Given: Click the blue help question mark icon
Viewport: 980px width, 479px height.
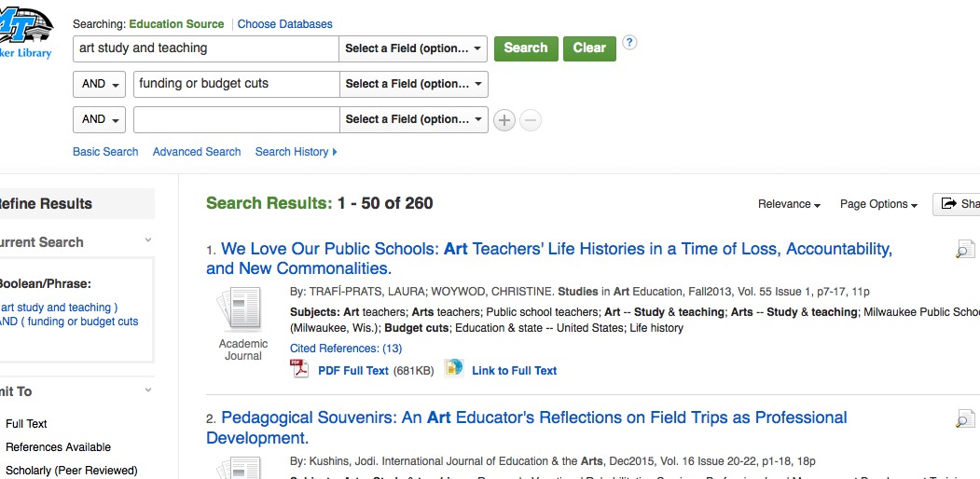Looking at the screenshot, I should coord(629,43).
